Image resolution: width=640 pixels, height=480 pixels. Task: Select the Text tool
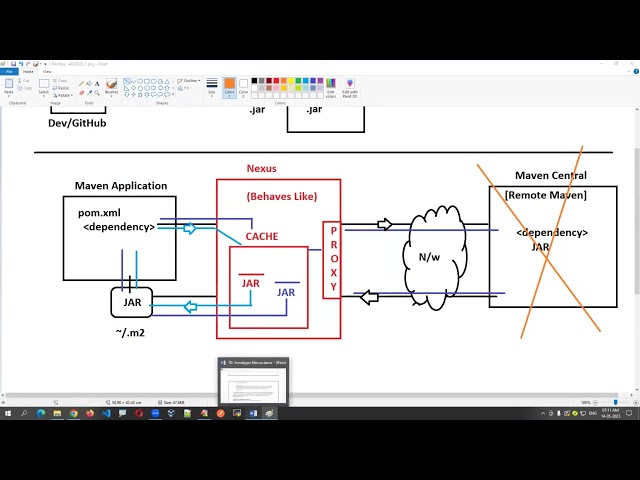97,84
